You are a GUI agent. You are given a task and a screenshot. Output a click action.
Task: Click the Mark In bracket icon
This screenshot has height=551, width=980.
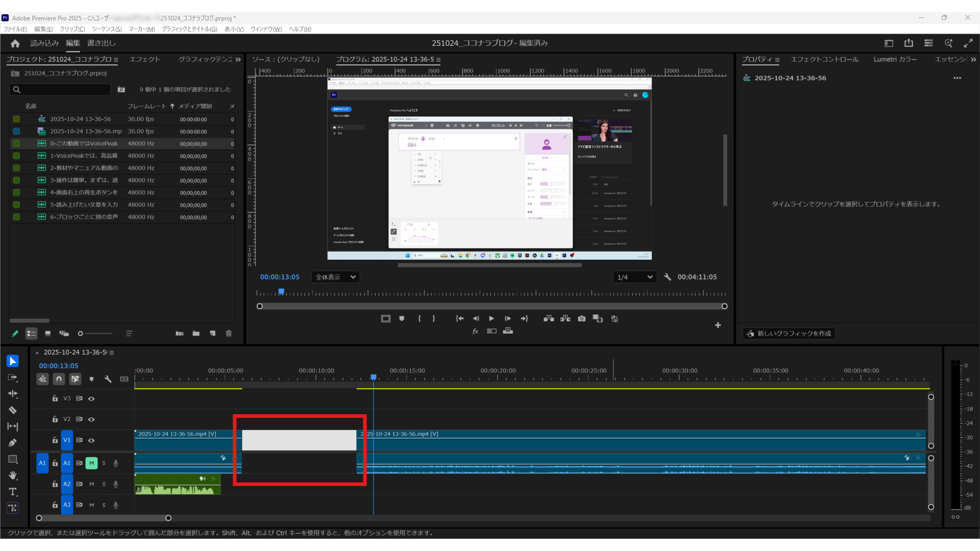click(x=419, y=318)
